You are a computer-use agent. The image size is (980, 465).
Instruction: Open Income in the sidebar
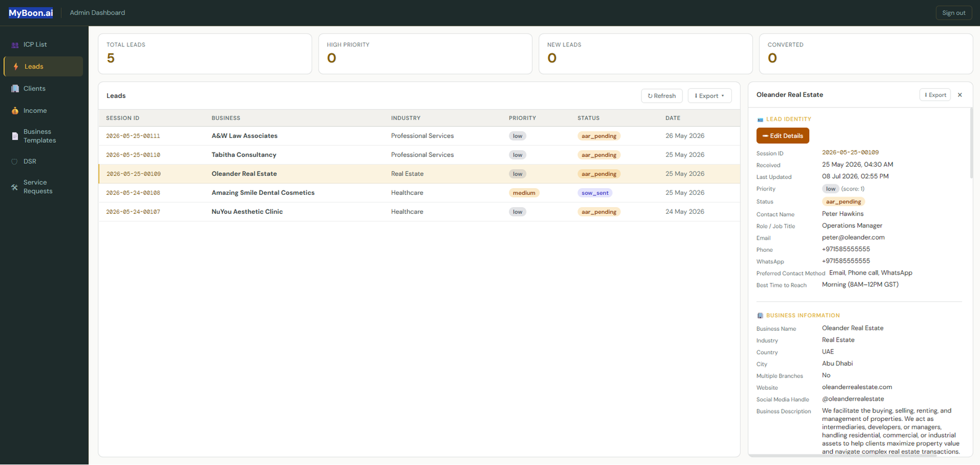pos(43,111)
